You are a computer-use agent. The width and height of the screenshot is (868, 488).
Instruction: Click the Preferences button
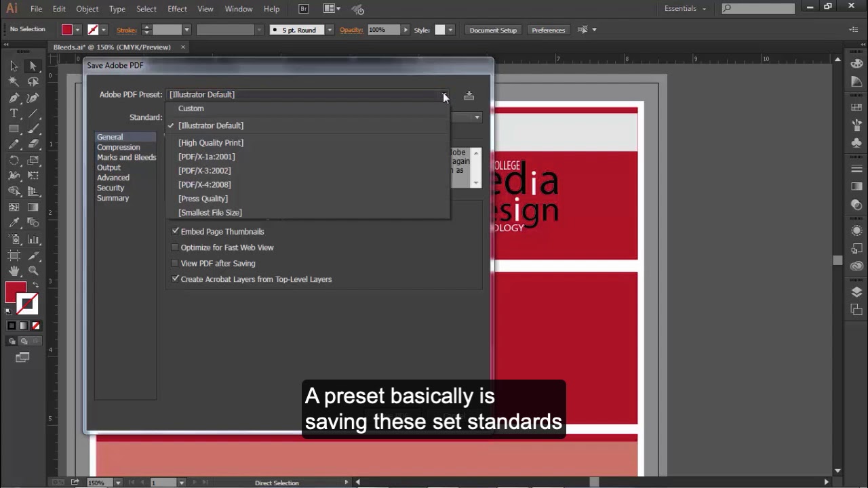click(549, 30)
